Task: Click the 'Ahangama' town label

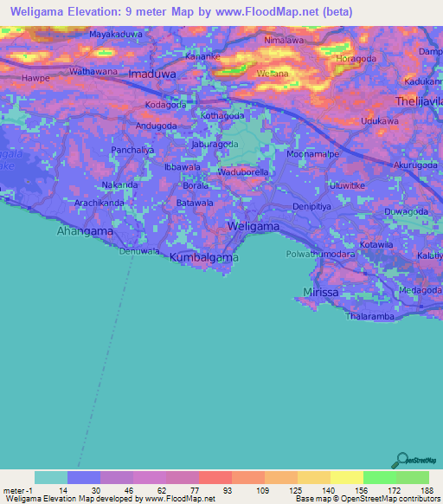Action: [85, 231]
